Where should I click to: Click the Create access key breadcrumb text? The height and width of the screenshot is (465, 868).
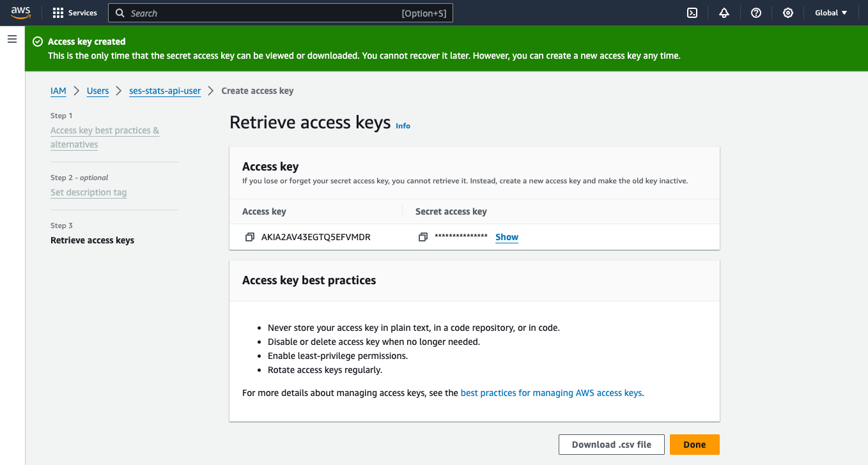[x=258, y=91]
